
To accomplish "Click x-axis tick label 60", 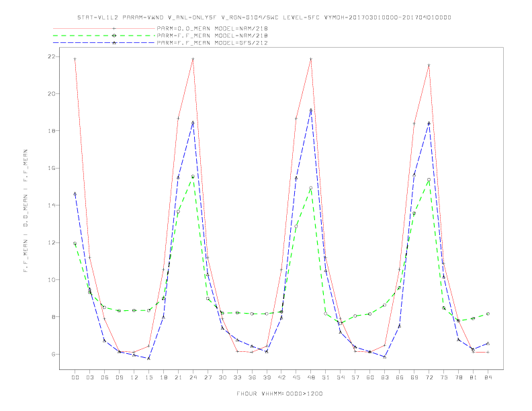I will (370, 377).
